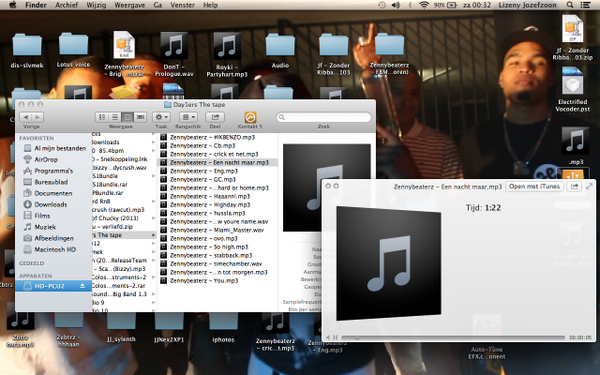The width and height of the screenshot is (600, 375).
Task: Select Zennybeaterz - Miami_Master.wav file
Action: pyautogui.click(x=218, y=230)
